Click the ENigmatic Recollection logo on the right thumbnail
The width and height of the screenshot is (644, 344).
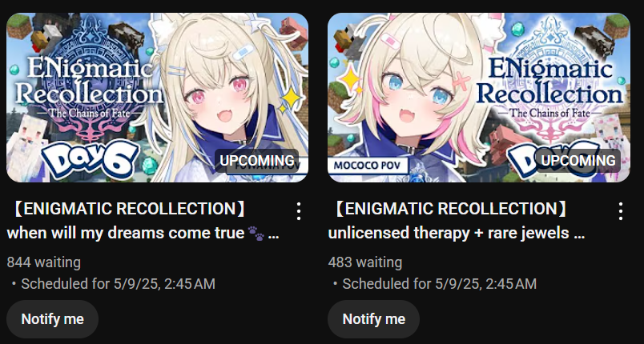(x=549, y=88)
